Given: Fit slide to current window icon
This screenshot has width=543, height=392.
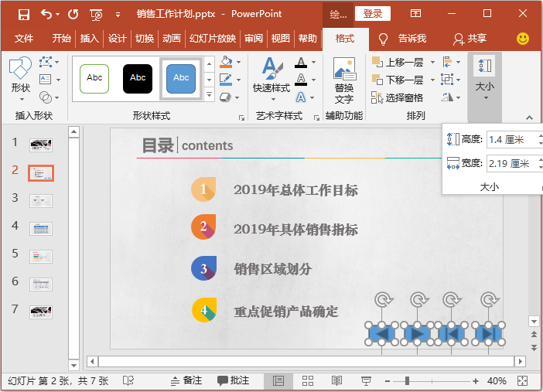Looking at the screenshot, I should 522,381.
